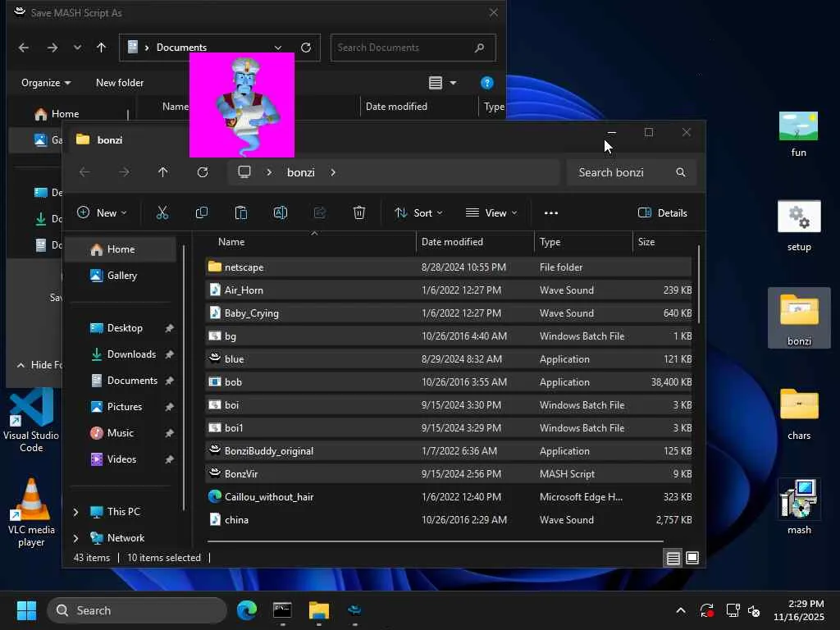Click the Cut scissors icon in toolbar
The image size is (840, 630).
pyautogui.click(x=162, y=213)
